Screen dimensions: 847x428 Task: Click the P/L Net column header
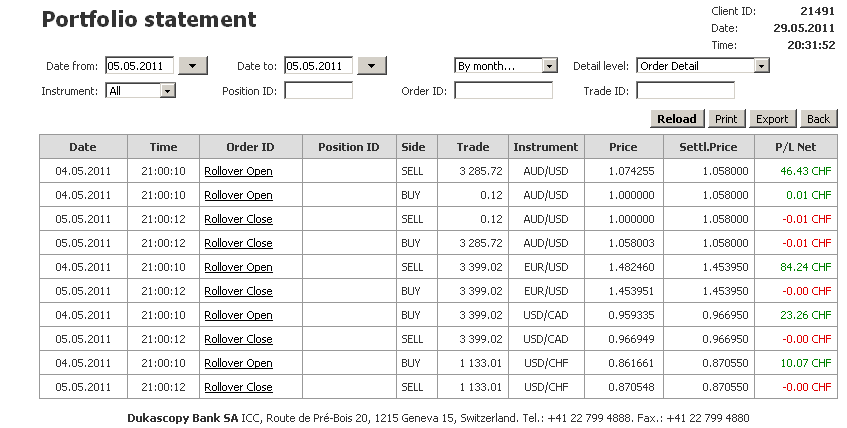point(795,147)
